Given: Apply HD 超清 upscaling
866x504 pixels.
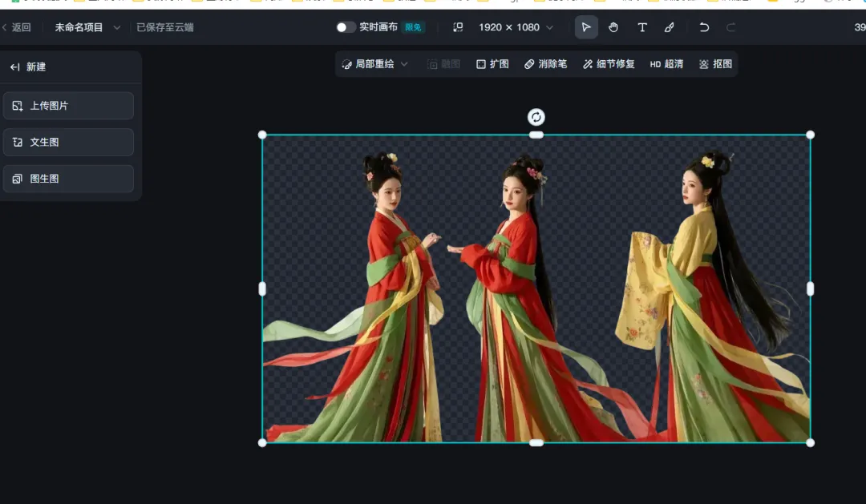Looking at the screenshot, I should tap(666, 64).
